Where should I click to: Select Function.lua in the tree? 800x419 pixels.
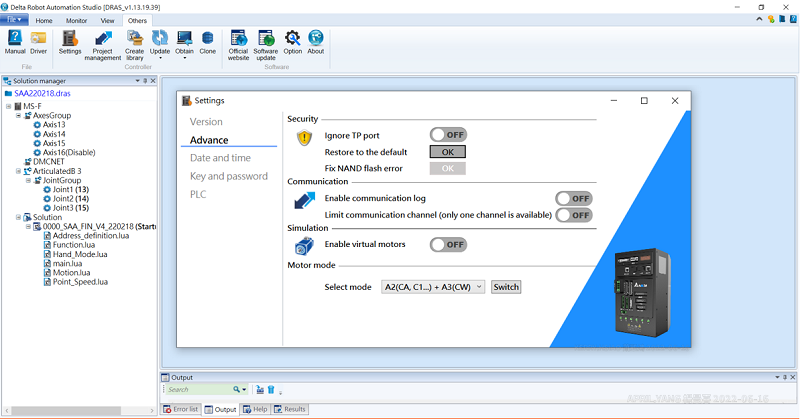coord(74,245)
